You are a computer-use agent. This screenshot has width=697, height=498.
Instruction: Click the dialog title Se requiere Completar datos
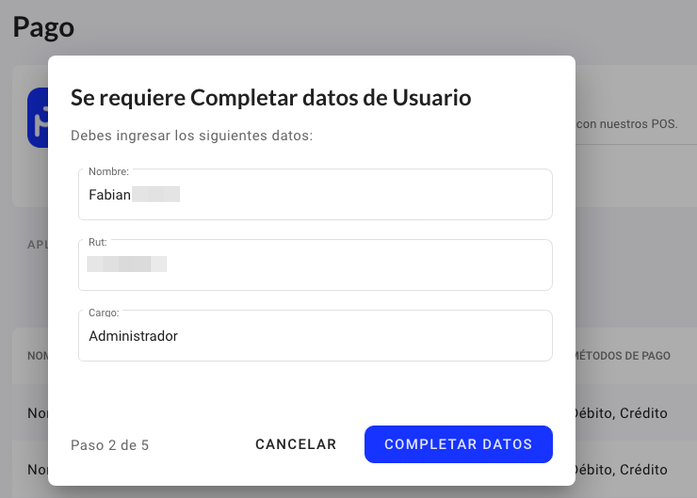point(271,97)
